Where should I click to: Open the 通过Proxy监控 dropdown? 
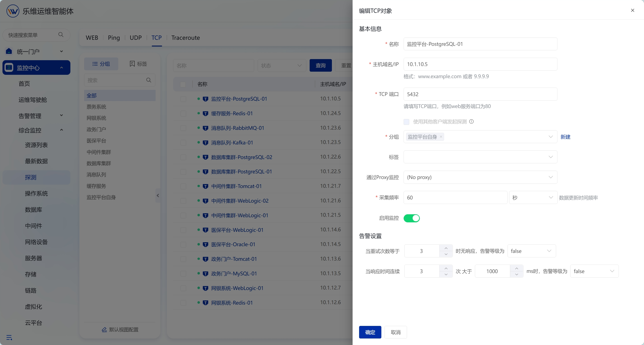coord(480,177)
